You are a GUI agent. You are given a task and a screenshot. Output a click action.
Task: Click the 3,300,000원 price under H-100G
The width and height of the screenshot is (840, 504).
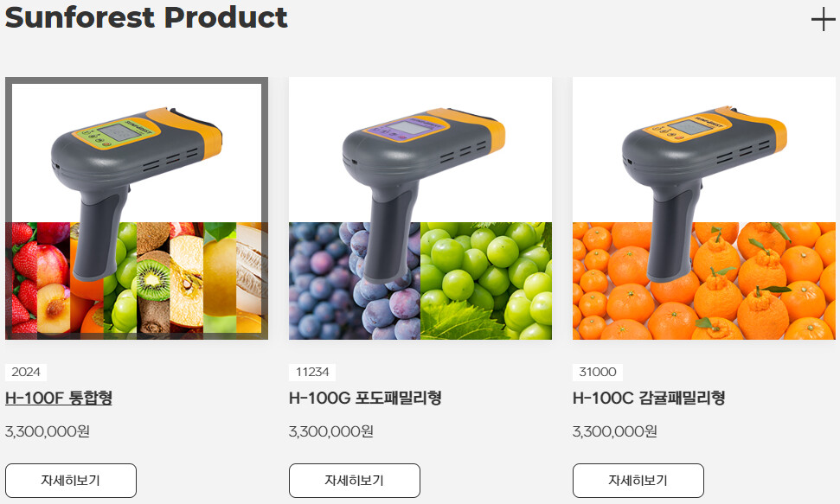[331, 431]
